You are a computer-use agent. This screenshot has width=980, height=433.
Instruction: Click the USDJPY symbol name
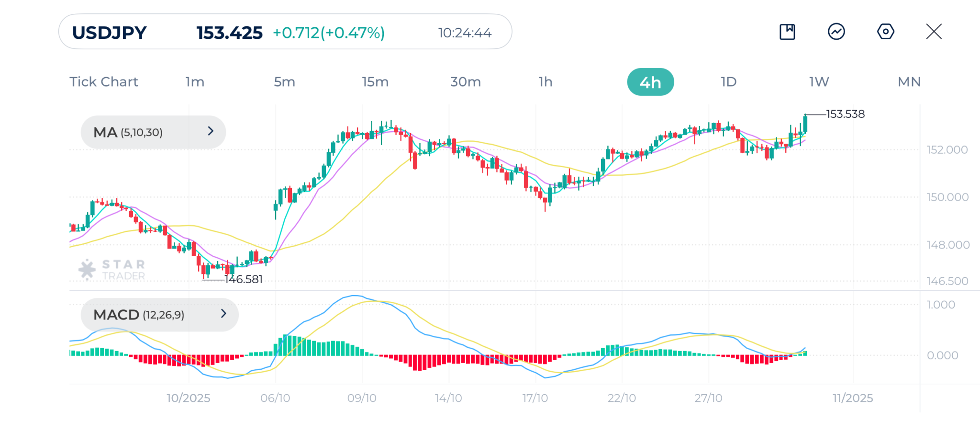tap(110, 33)
